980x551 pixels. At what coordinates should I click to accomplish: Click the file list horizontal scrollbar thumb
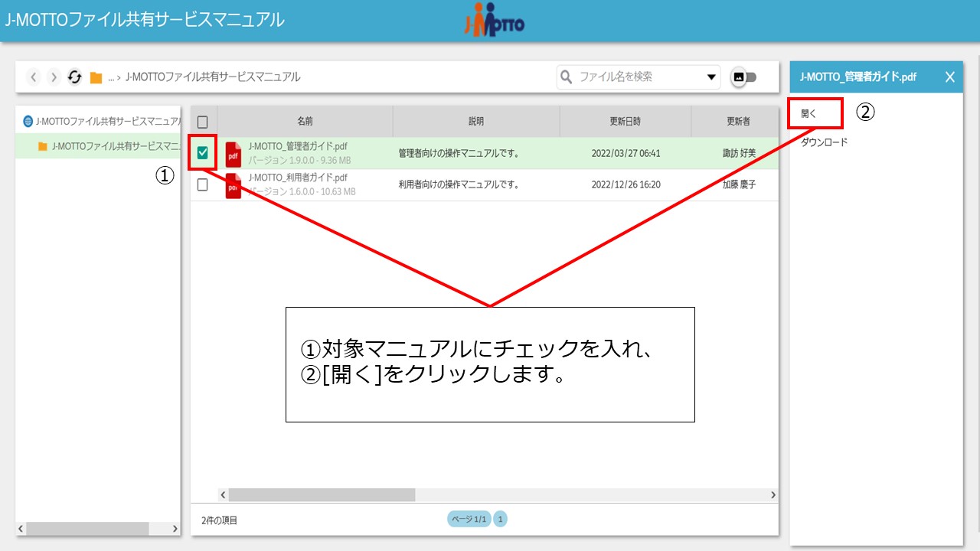[322, 495]
